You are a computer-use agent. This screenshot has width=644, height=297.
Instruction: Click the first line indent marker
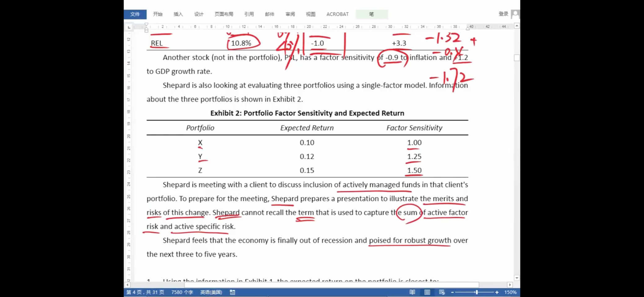click(147, 24)
